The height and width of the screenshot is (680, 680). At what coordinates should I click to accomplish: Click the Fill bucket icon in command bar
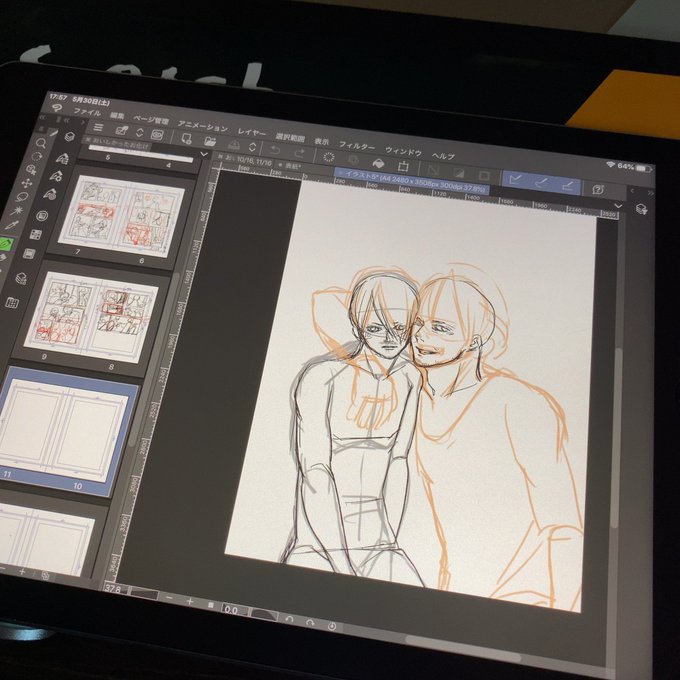378,163
